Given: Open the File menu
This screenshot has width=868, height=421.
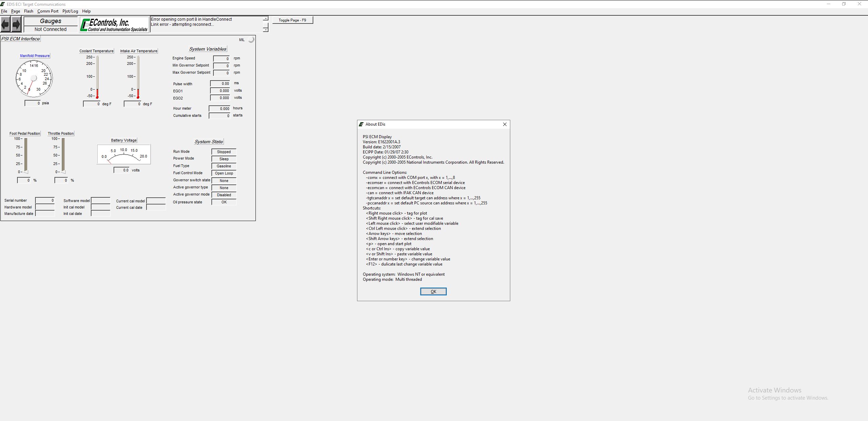Looking at the screenshot, I should 4,11.
